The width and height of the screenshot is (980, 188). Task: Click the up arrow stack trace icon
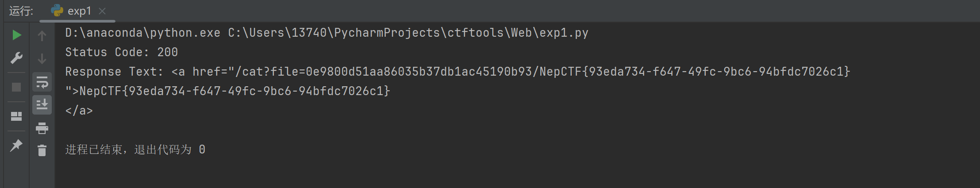coord(42,36)
